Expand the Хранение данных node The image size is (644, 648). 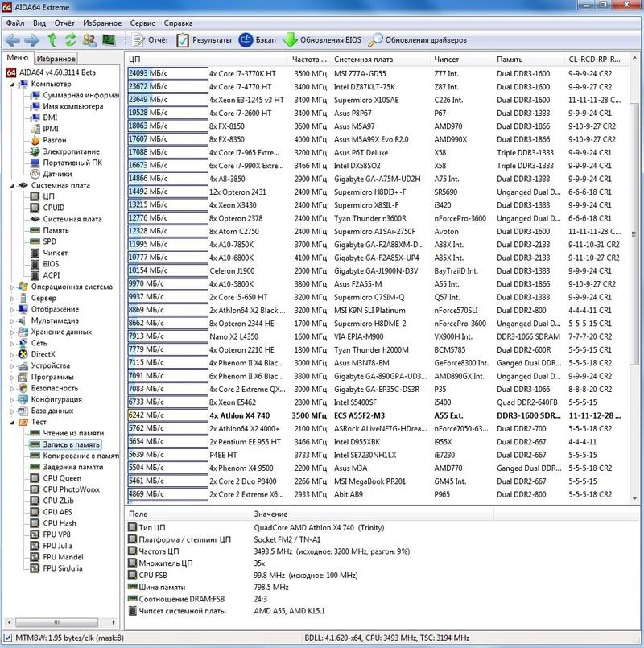(12, 332)
